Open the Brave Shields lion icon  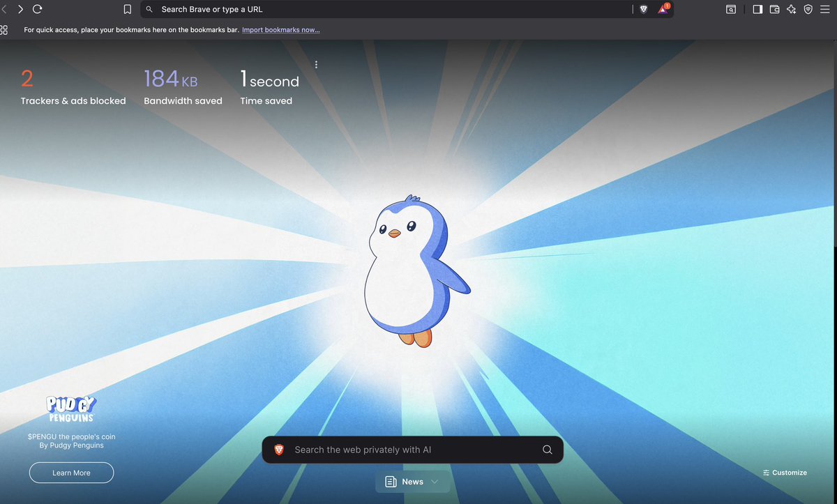pyautogui.click(x=644, y=9)
